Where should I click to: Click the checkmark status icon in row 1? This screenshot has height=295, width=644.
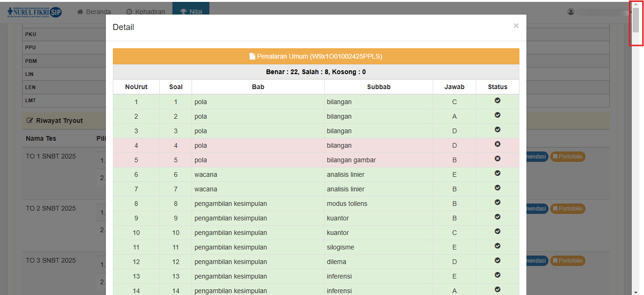coord(497,101)
